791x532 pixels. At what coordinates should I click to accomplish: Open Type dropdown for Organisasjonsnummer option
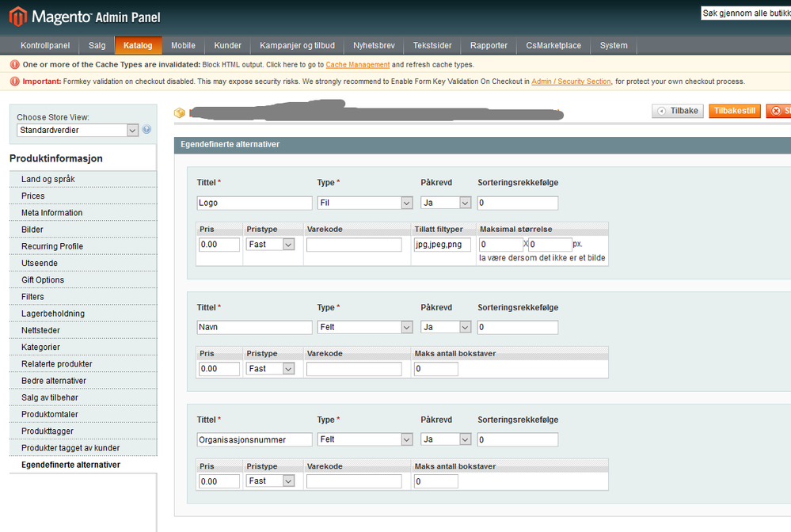[x=365, y=439]
